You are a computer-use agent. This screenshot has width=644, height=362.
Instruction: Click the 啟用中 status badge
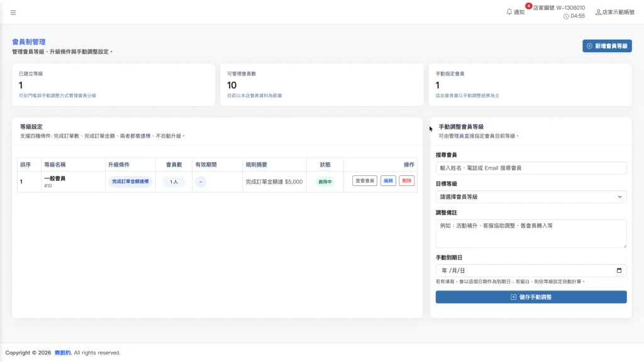[x=325, y=182]
